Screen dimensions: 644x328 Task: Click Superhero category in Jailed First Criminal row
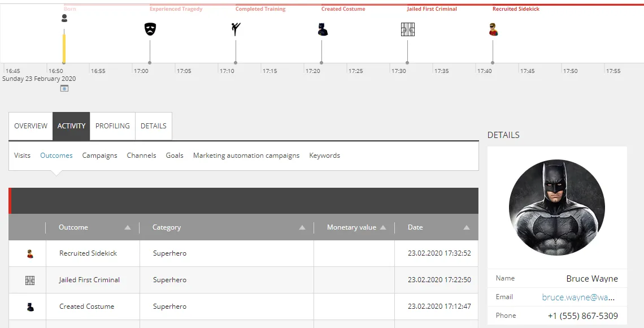tap(169, 280)
